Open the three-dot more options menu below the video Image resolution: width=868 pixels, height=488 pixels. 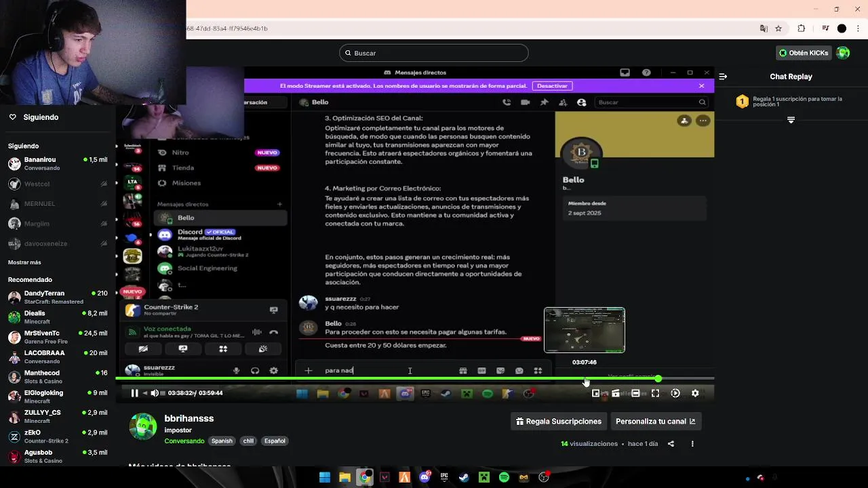[x=692, y=444]
